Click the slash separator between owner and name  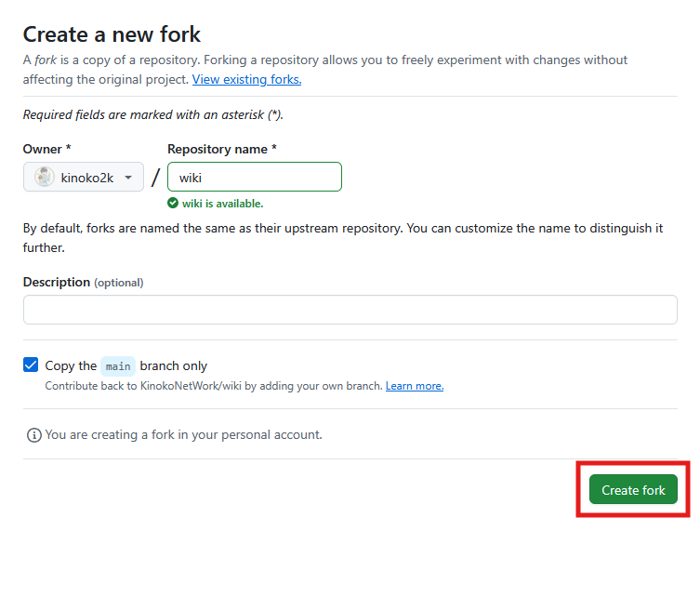tap(155, 177)
